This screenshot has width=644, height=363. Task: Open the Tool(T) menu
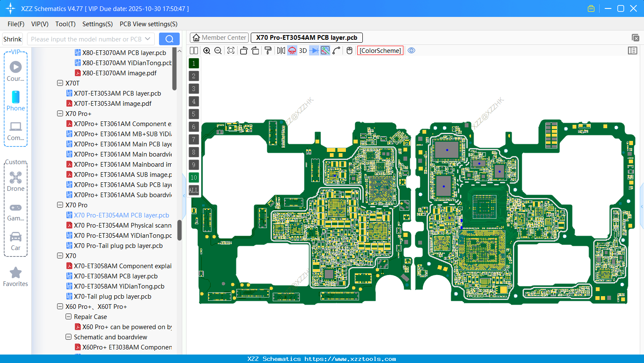pyautogui.click(x=65, y=24)
